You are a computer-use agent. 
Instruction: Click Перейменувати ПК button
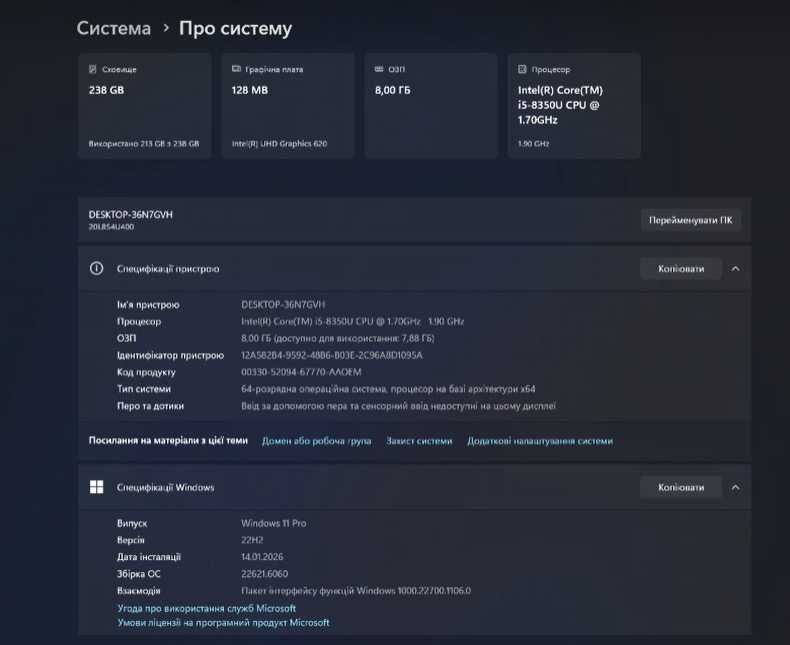coord(691,220)
